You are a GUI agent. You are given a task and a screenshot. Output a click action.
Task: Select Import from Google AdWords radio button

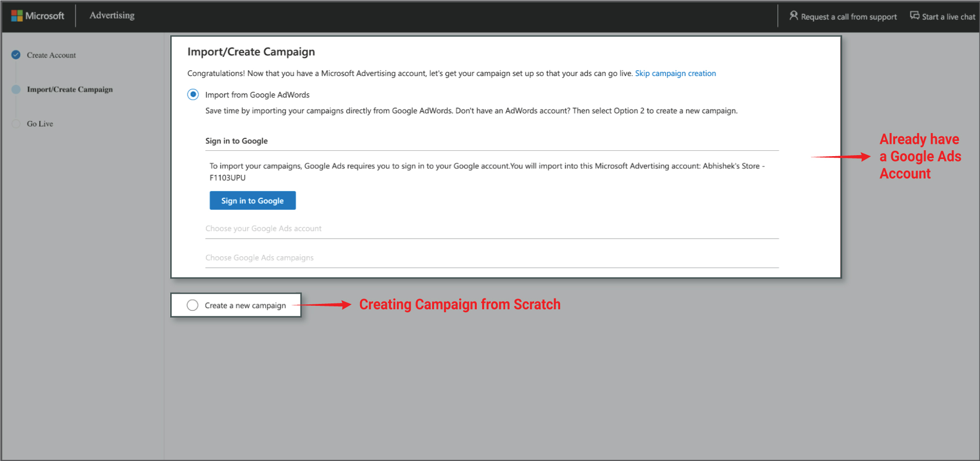coord(193,94)
